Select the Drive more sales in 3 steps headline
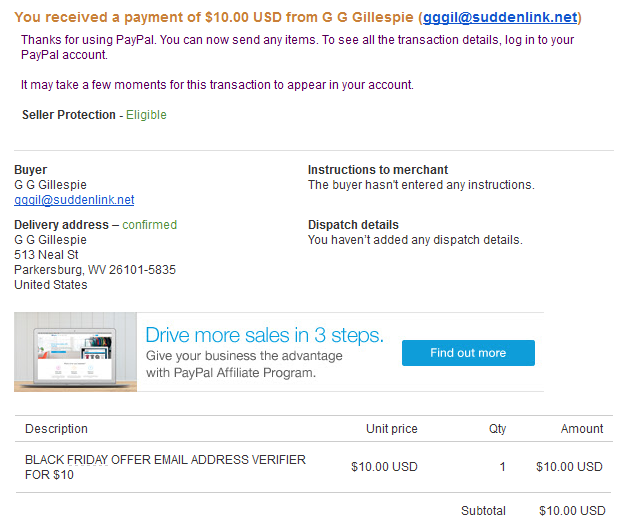Image resolution: width=621 pixels, height=516 pixels. (x=265, y=335)
